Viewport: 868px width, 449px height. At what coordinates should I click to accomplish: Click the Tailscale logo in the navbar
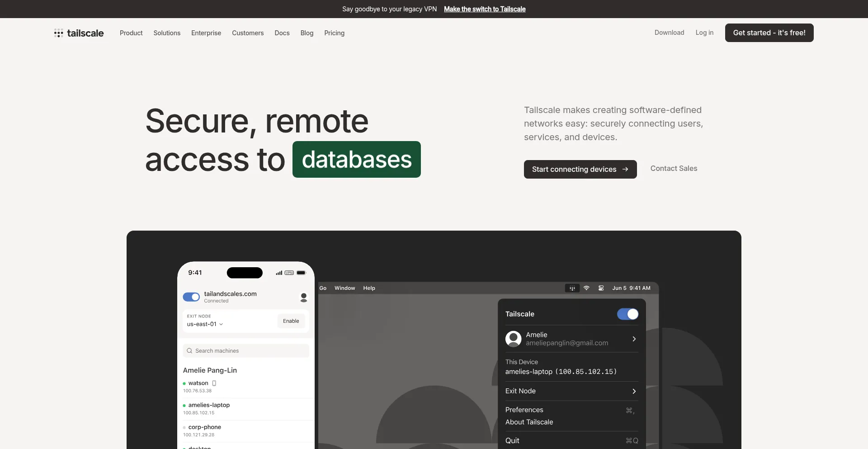click(x=79, y=33)
